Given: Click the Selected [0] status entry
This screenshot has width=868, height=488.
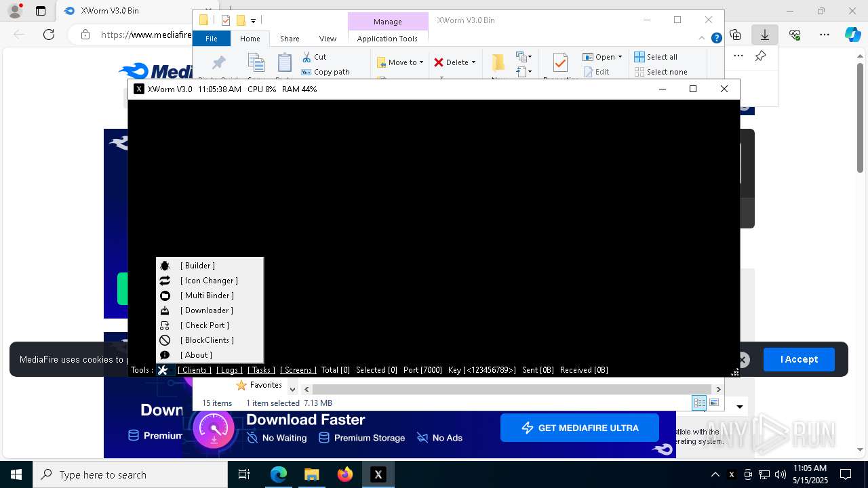Looking at the screenshot, I should click(x=376, y=370).
